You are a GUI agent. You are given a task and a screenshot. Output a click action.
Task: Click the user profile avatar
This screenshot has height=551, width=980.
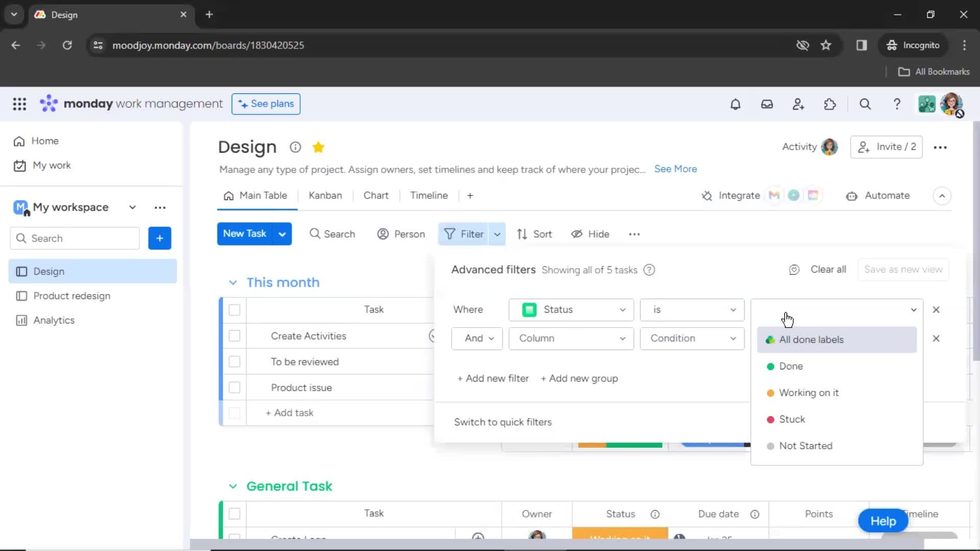952,104
